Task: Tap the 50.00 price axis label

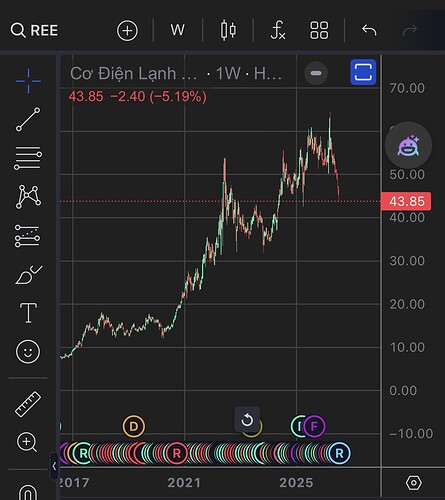Action: click(x=407, y=174)
